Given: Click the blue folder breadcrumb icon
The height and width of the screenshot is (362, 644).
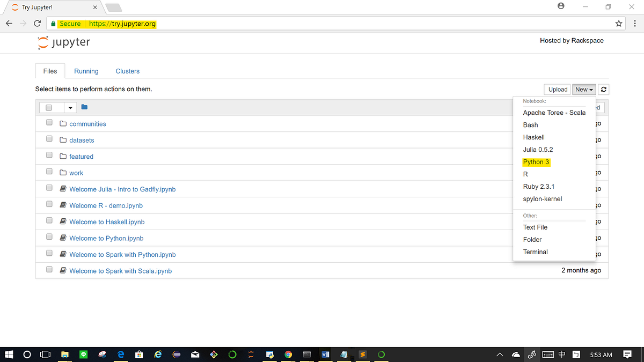Looking at the screenshot, I should pos(84,107).
